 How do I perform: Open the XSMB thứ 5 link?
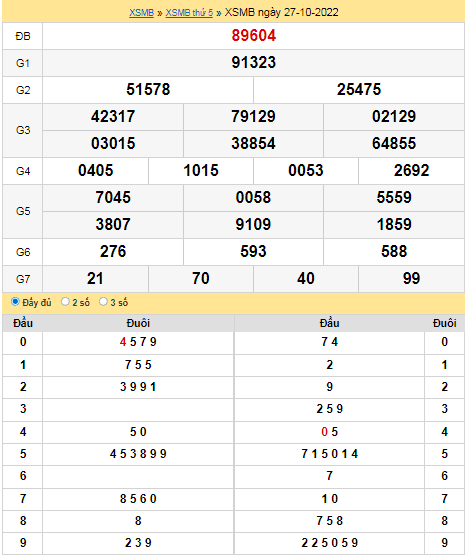pos(189,12)
